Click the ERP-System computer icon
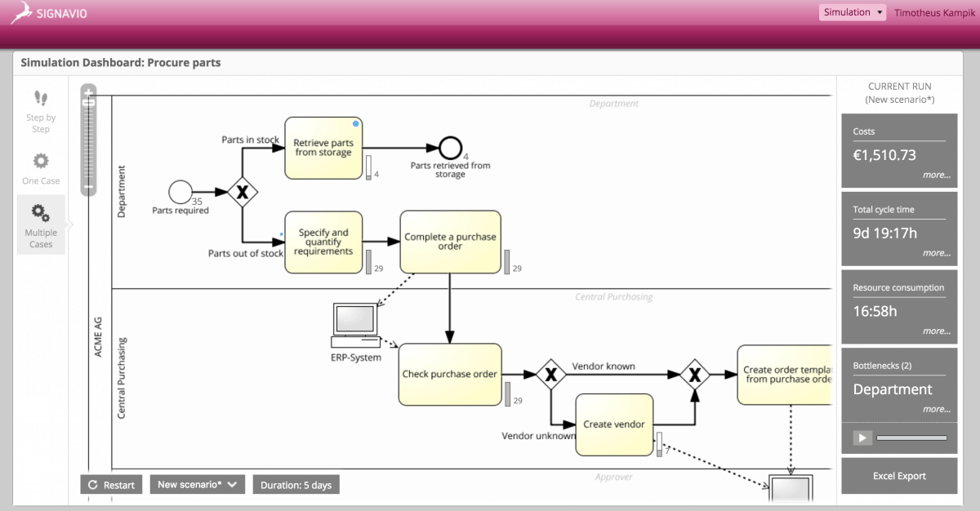The image size is (980, 511). pyautogui.click(x=354, y=325)
